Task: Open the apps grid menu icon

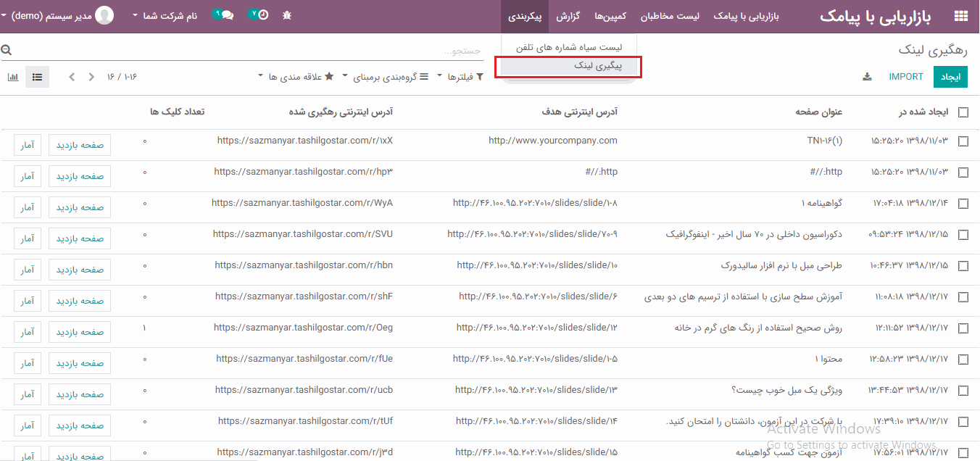Action: (961, 17)
